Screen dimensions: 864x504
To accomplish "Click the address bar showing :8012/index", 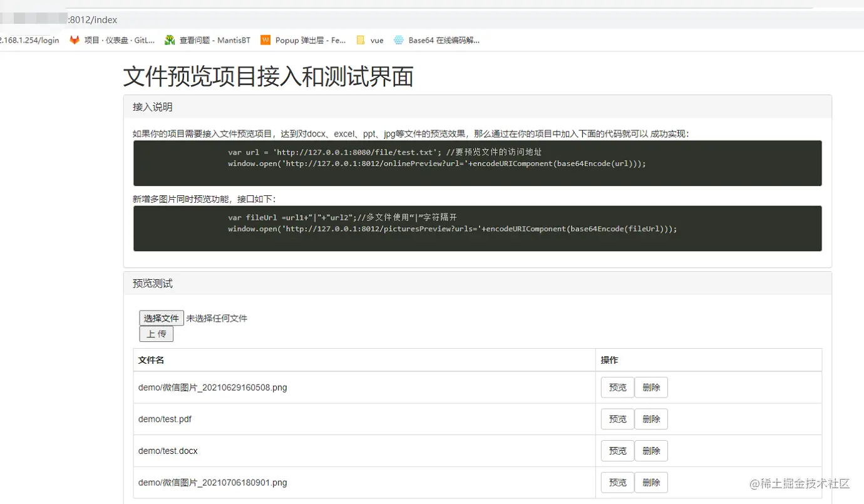I will click(432, 20).
